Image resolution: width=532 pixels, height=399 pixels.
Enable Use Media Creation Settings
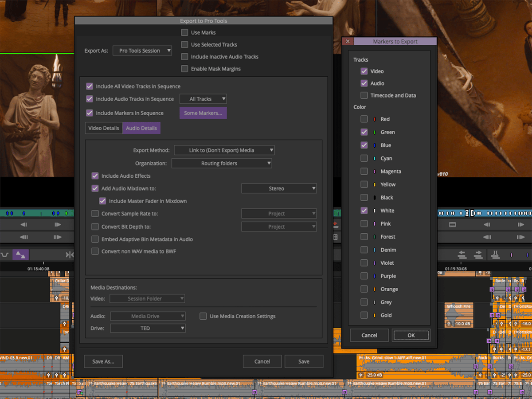pos(203,316)
